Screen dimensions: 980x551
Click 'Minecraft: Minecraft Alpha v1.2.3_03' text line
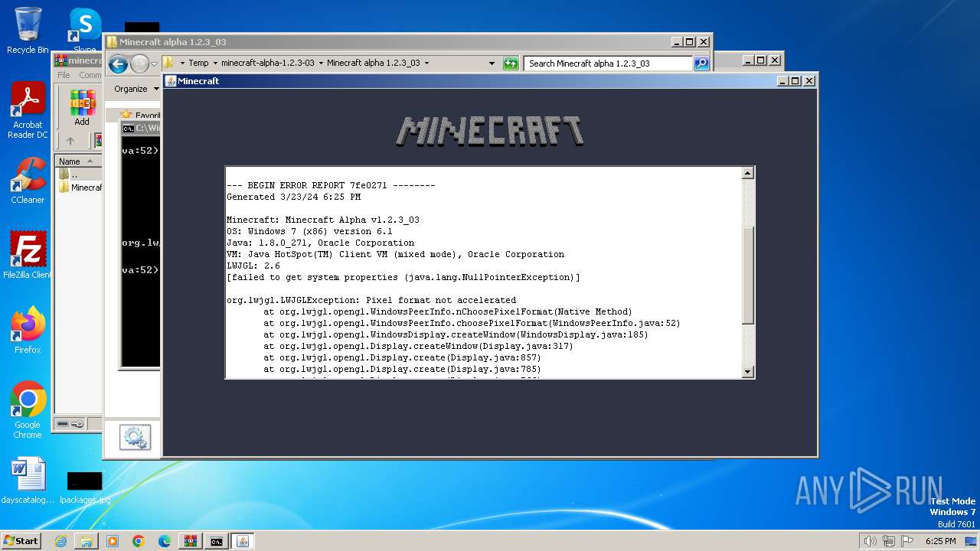tap(323, 220)
